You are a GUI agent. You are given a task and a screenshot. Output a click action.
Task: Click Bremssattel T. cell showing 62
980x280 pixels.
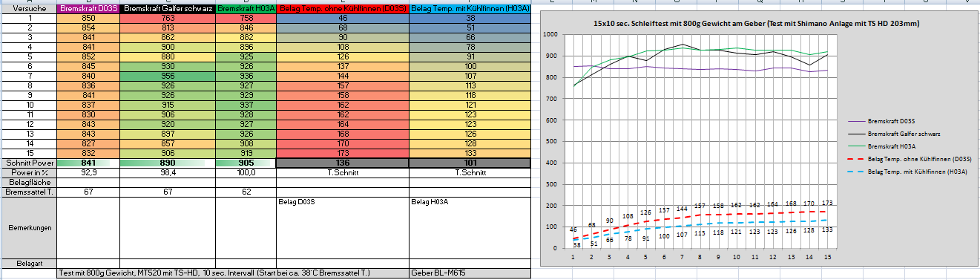tap(246, 192)
